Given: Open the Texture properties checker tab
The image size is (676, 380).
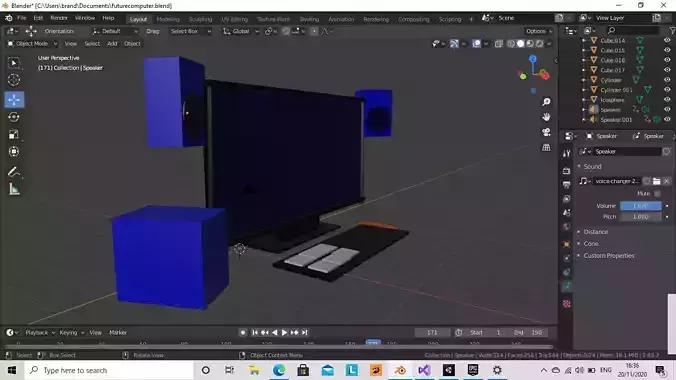Looking at the screenshot, I should 566,304.
